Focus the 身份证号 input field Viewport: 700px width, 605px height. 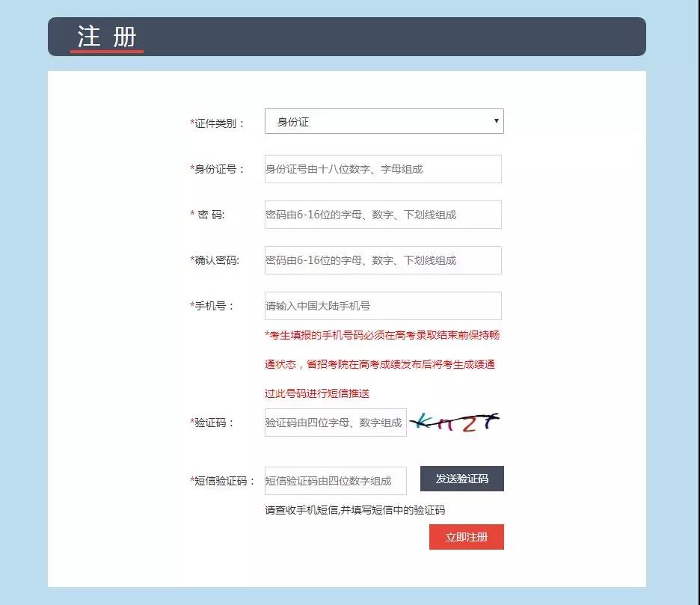(383, 169)
